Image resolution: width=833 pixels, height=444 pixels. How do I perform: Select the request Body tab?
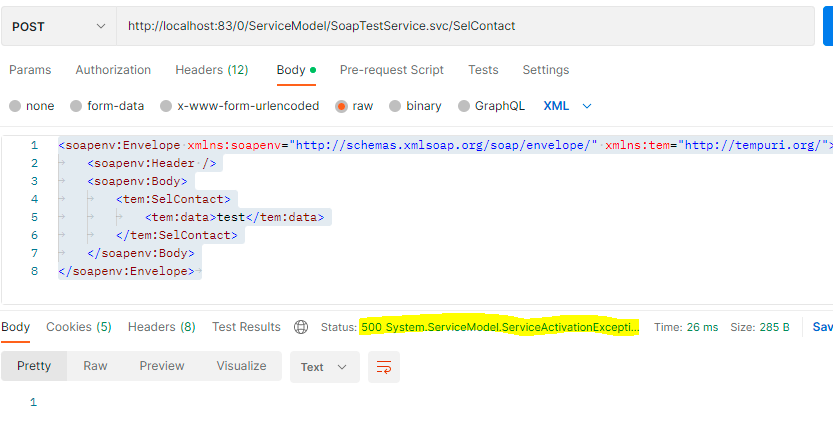tap(296, 70)
